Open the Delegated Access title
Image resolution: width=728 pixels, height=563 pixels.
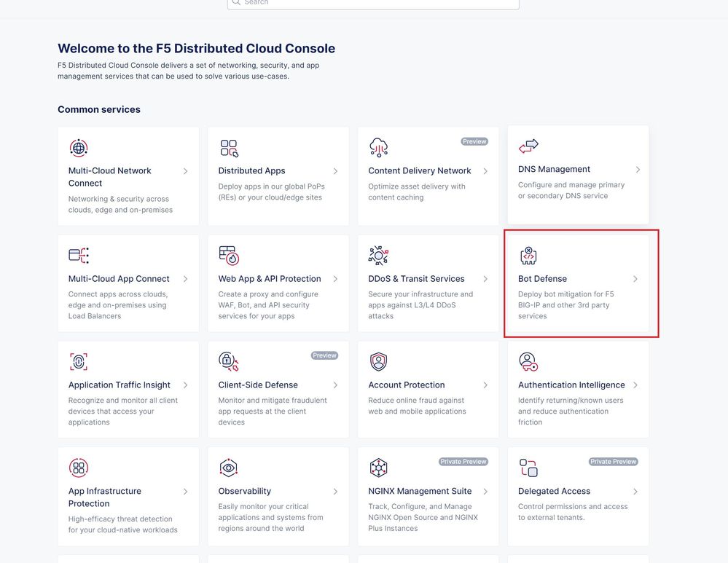[554, 491]
